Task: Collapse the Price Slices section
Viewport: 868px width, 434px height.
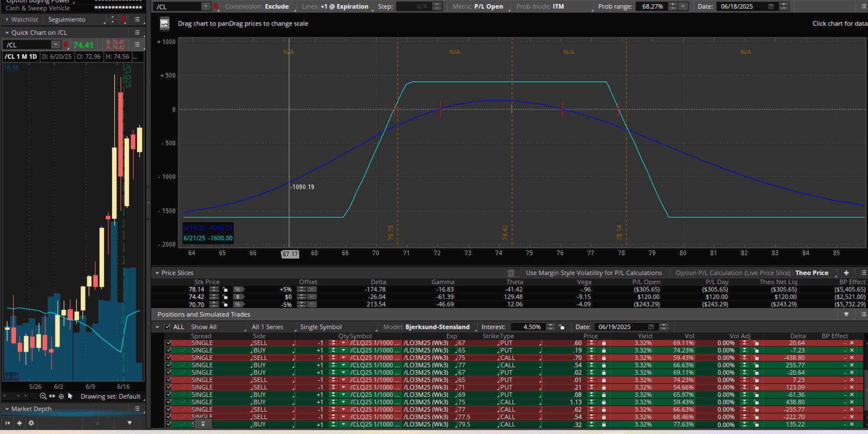Action: click(x=157, y=273)
